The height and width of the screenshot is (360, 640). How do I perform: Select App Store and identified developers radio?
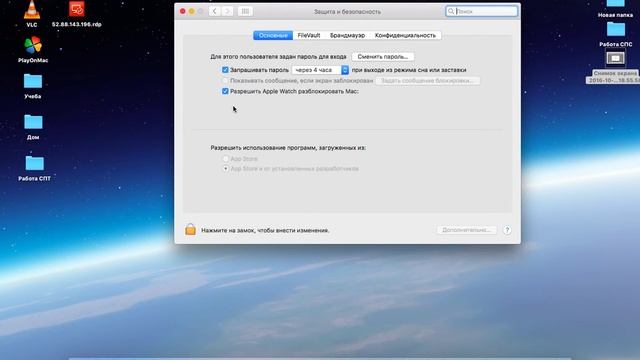[225, 168]
